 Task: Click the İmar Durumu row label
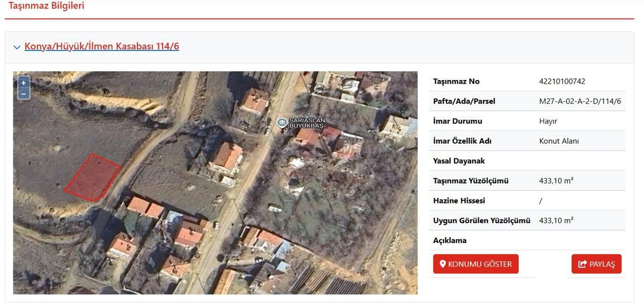point(458,121)
